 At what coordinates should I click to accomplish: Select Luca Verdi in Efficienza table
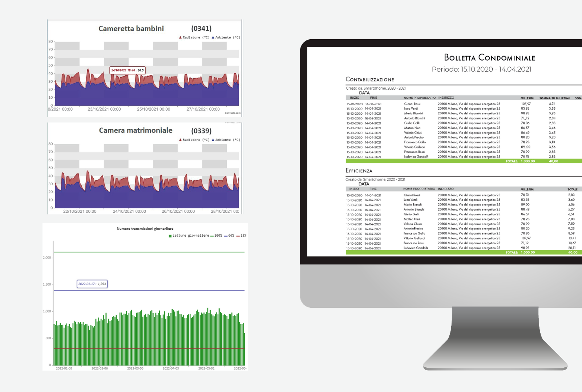tap(411, 200)
